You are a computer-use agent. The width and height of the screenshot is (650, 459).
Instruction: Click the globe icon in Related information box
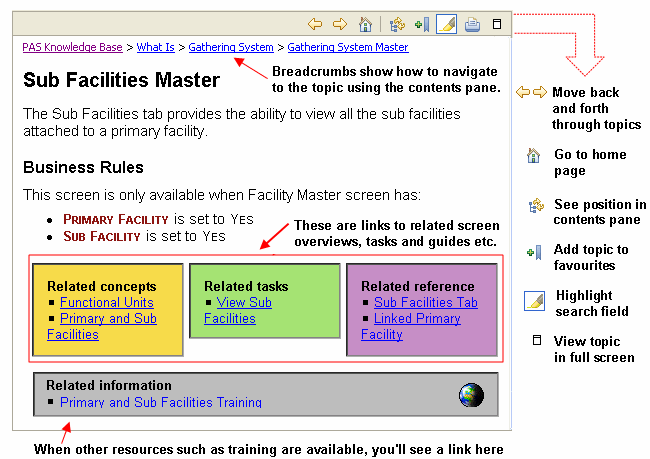coord(471,395)
